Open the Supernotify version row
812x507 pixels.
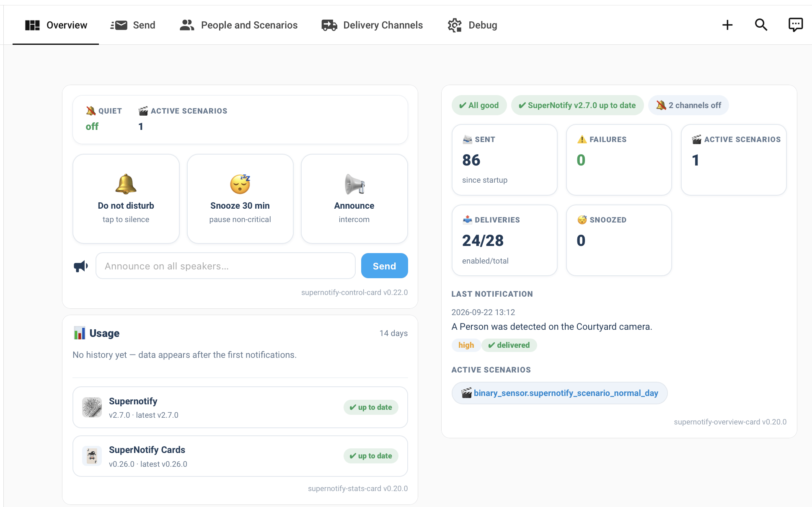(240, 407)
